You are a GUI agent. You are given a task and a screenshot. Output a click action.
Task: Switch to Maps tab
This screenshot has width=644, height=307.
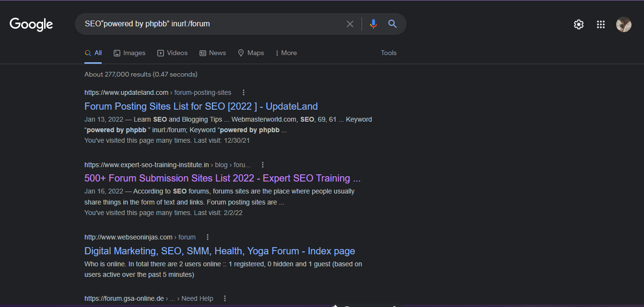[251, 53]
